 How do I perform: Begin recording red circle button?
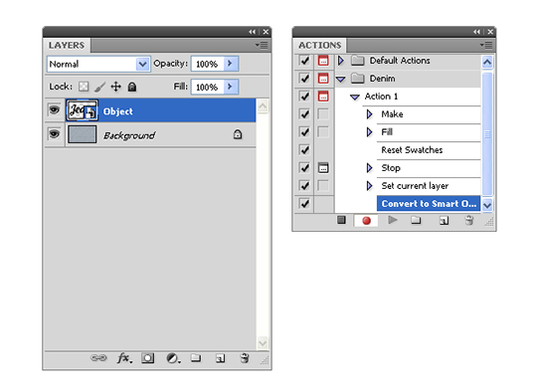point(366,220)
